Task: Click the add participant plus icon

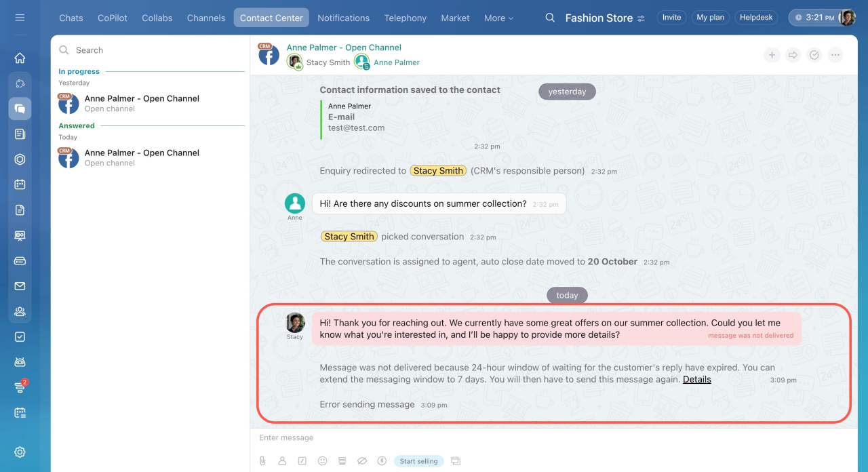Action: [772, 56]
